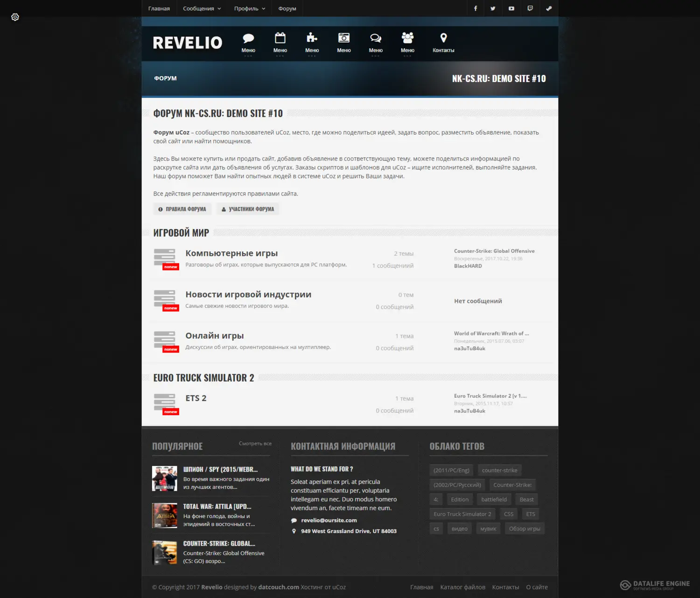Image resolution: width=700 pixels, height=598 pixels.
Task: Expand the Профиль dropdown menu
Action: [x=250, y=8]
